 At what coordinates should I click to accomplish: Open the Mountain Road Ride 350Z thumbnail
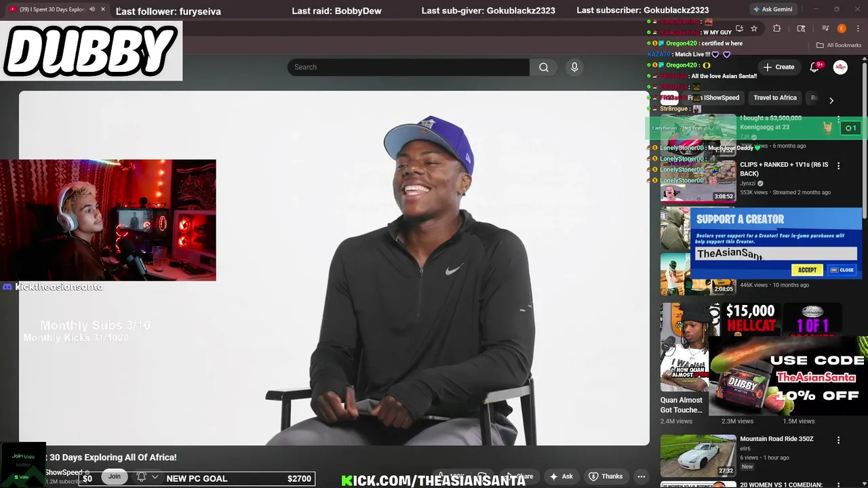(698, 455)
